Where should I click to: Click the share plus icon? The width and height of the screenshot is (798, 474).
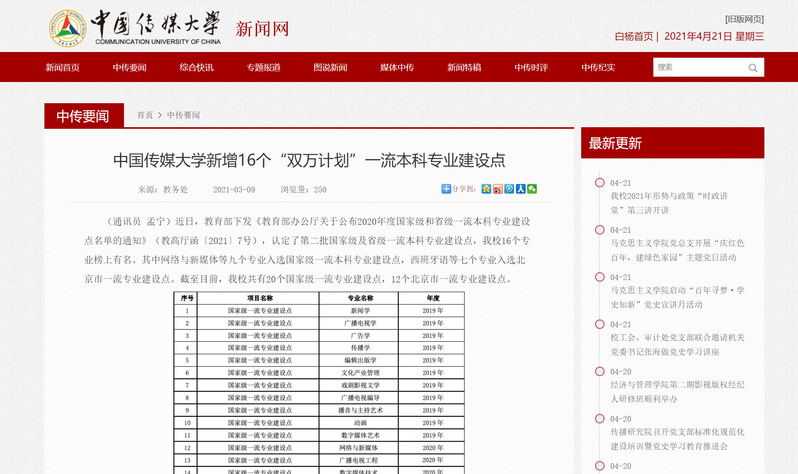(x=446, y=188)
